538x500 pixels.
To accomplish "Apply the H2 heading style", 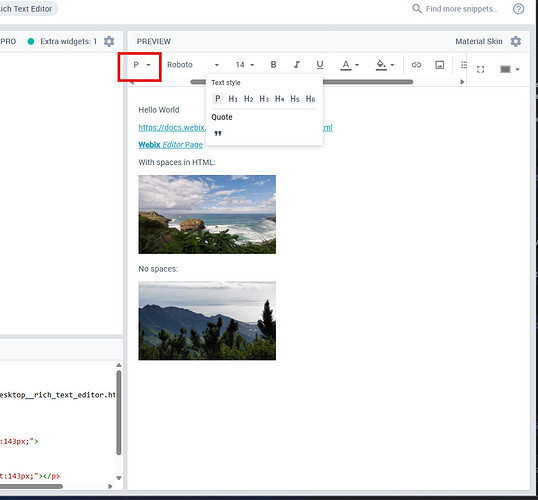I will click(248, 99).
